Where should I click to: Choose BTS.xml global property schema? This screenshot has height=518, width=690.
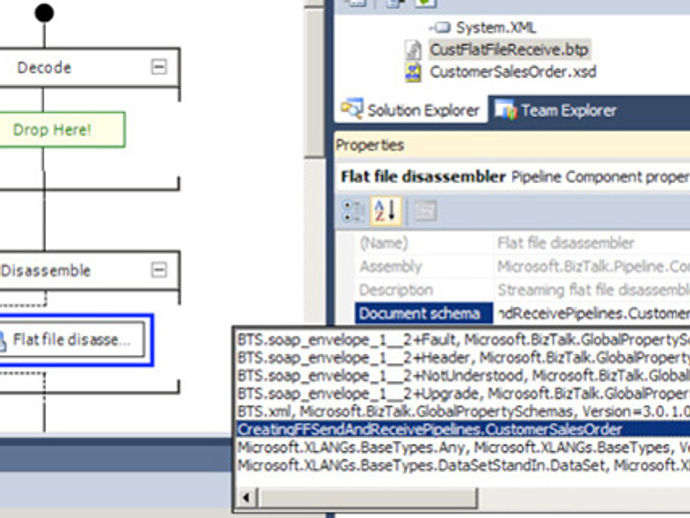click(463, 411)
